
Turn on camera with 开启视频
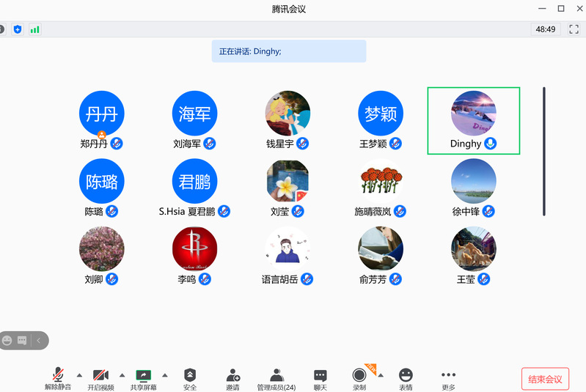pyautogui.click(x=100, y=375)
